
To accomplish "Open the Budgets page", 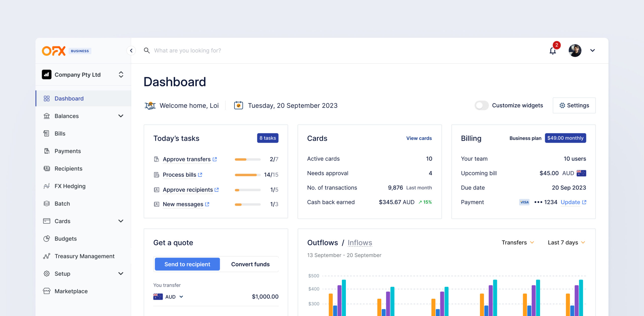I will [x=65, y=239].
